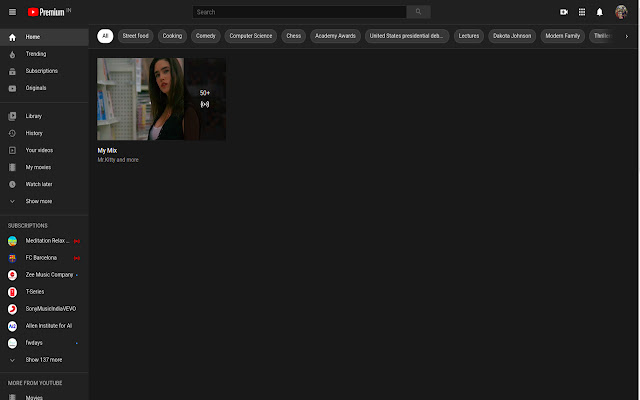This screenshot has width=640, height=400.
Task: Open the FC Barcelona channel name
Action: pos(41,258)
